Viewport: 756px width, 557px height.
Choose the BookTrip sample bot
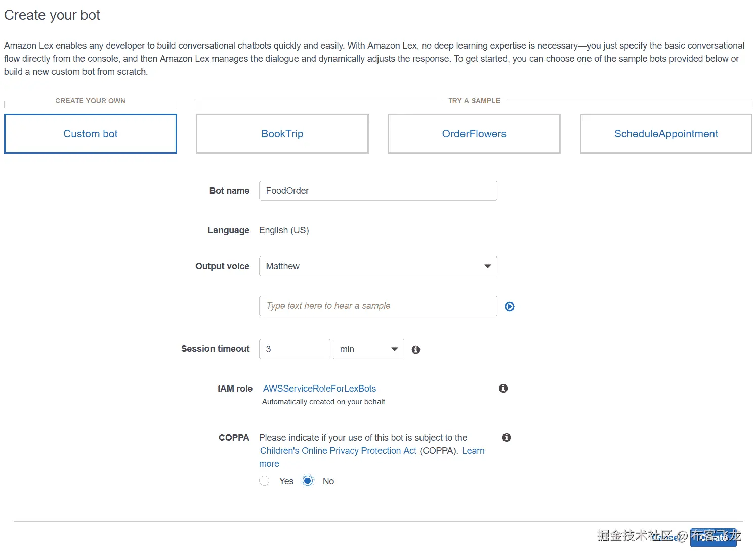tap(282, 134)
